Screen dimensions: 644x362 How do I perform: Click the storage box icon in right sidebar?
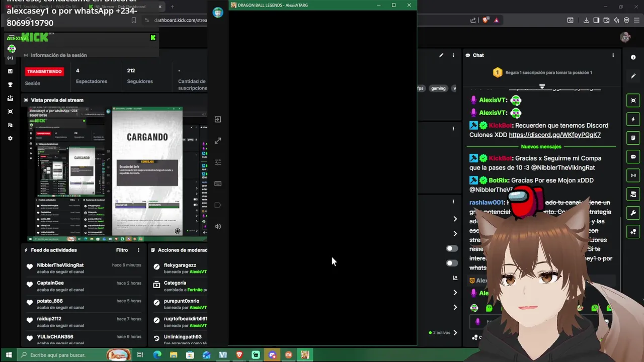click(x=633, y=194)
